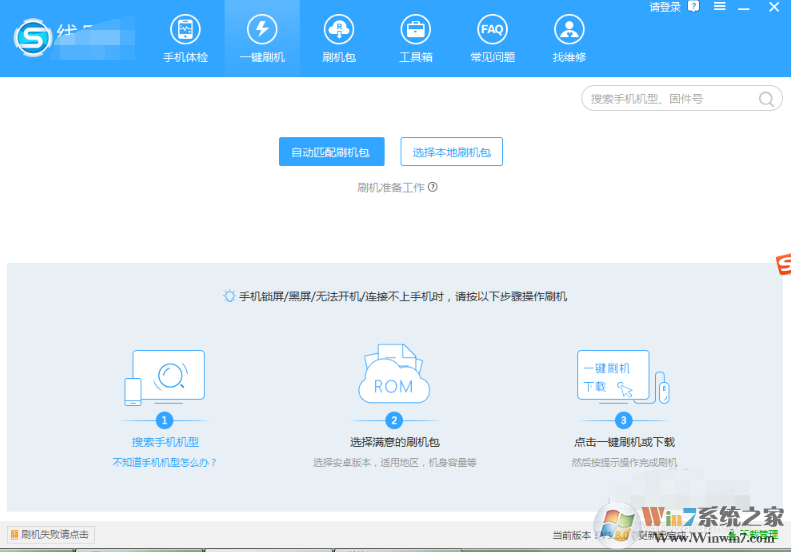Click the 搜索手机机型 step one text
This screenshot has height=552, width=791.
tap(165, 442)
